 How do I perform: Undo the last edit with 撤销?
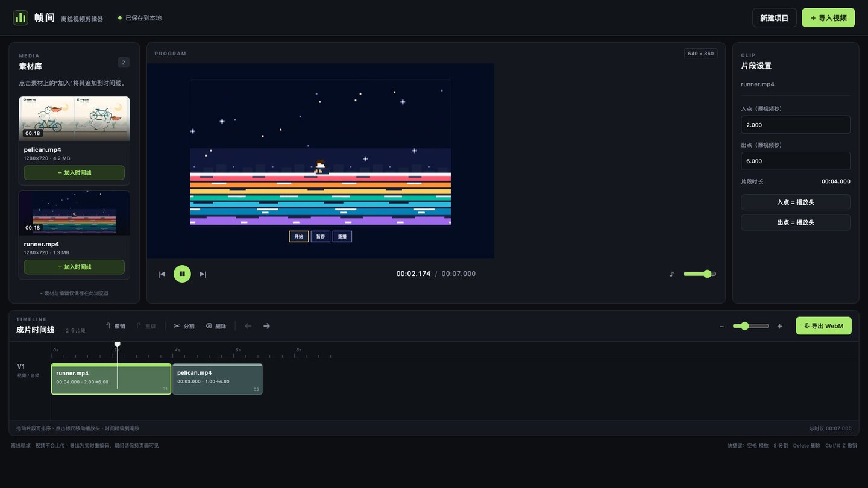pos(116,326)
